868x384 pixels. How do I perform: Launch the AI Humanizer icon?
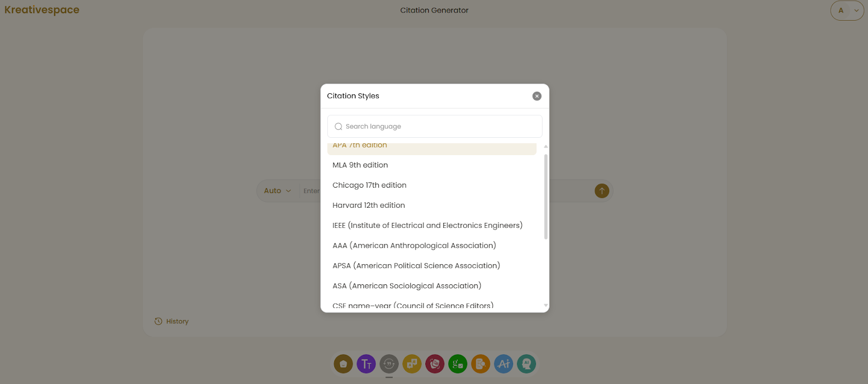click(x=526, y=363)
